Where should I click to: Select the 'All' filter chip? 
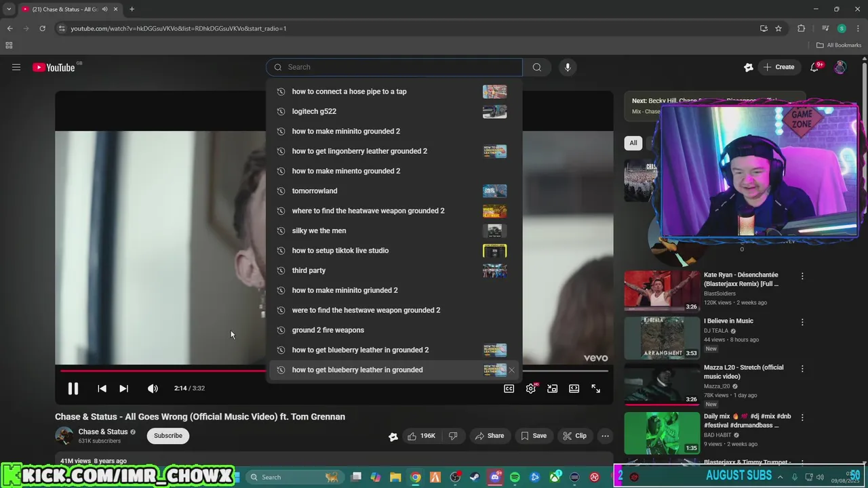(633, 143)
